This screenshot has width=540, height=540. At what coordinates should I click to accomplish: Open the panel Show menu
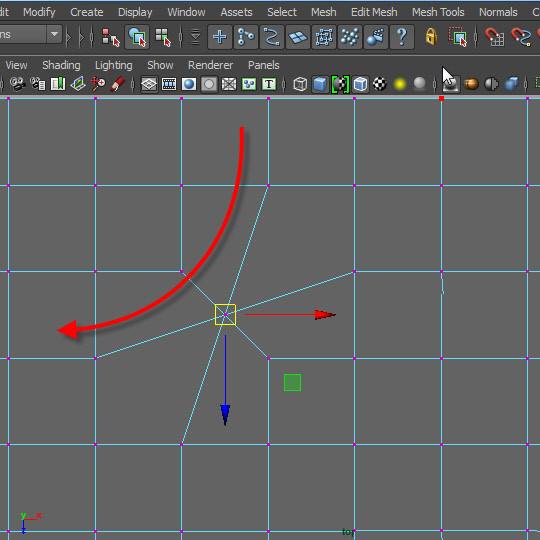(x=160, y=65)
